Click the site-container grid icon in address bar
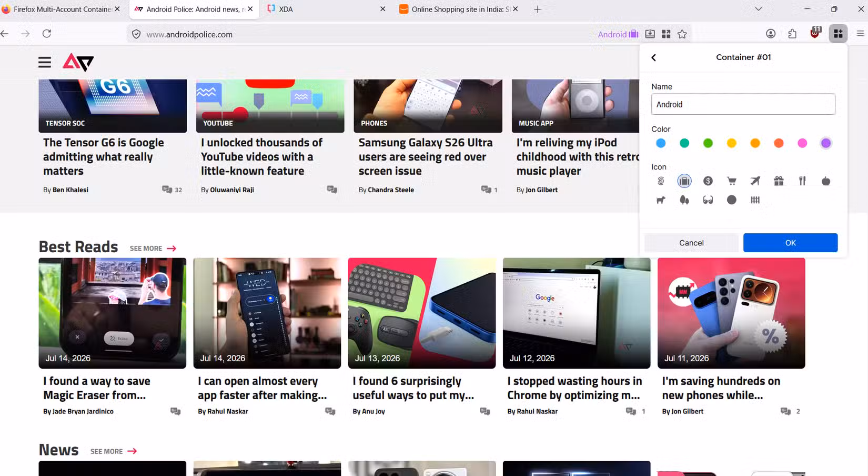Image resolution: width=868 pixels, height=476 pixels. [x=666, y=34]
